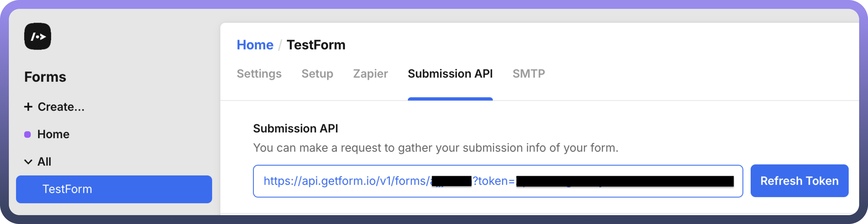This screenshot has height=224, width=868.
Task: Open Home in the sidebar list
Action: [x=53, y=134]
